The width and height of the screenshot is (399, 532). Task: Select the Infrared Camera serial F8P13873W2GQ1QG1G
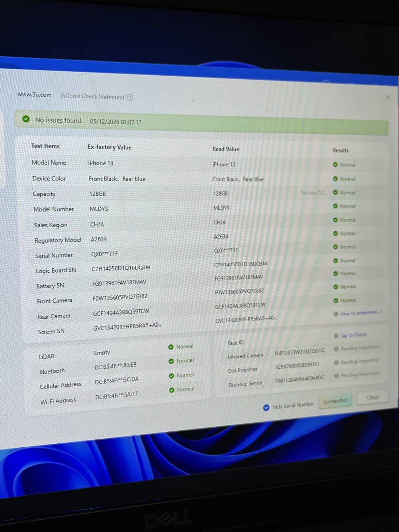299,352
